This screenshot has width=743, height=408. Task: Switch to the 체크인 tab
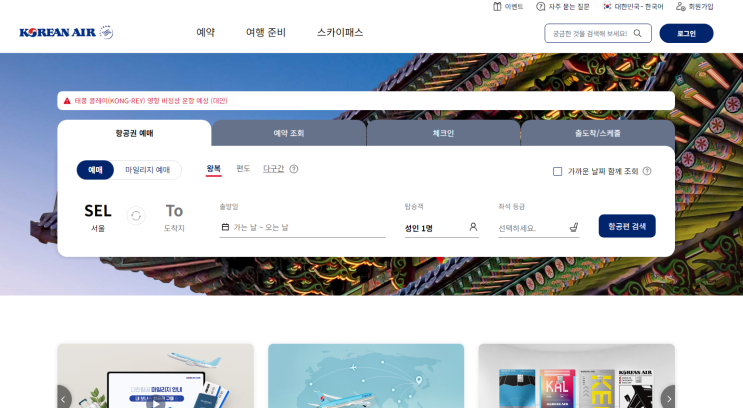click(443, 133)
